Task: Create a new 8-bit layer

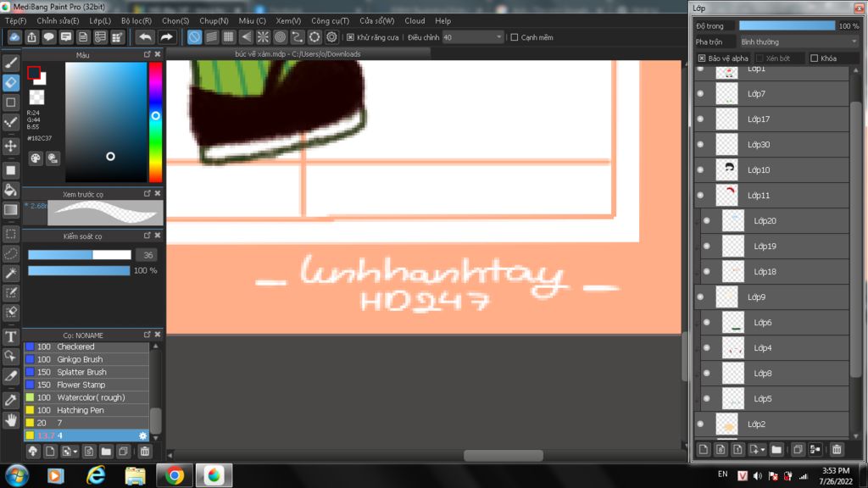Action: [721, 450]
